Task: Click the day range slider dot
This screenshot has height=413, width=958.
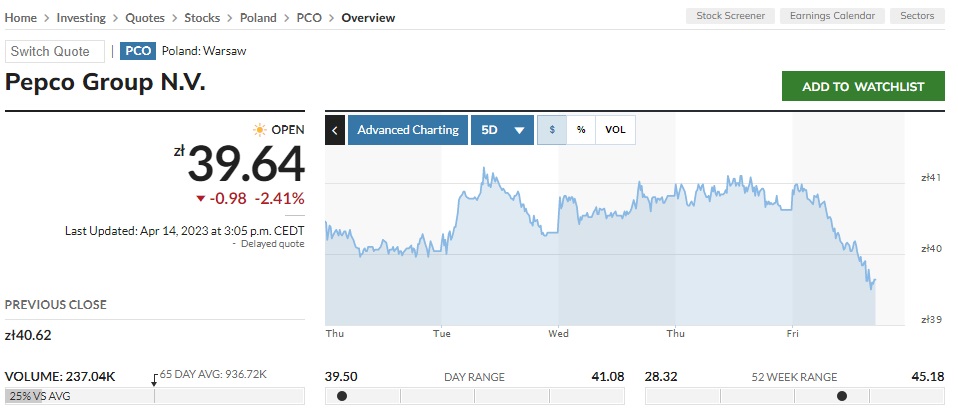Action: coord(342,396)
